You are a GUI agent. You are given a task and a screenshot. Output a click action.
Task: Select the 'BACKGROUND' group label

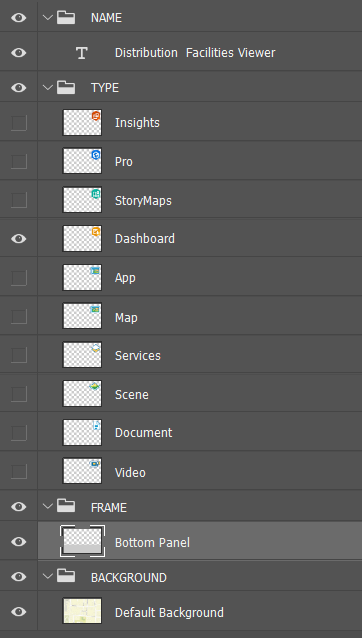pyautogui.click(x=129, y=577)
